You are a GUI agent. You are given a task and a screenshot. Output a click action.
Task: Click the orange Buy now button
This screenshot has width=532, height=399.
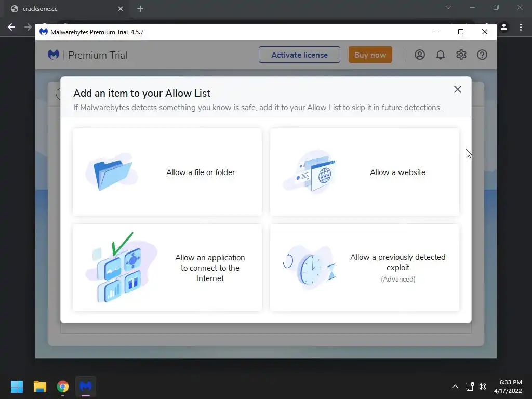click(x=370, y=55)
